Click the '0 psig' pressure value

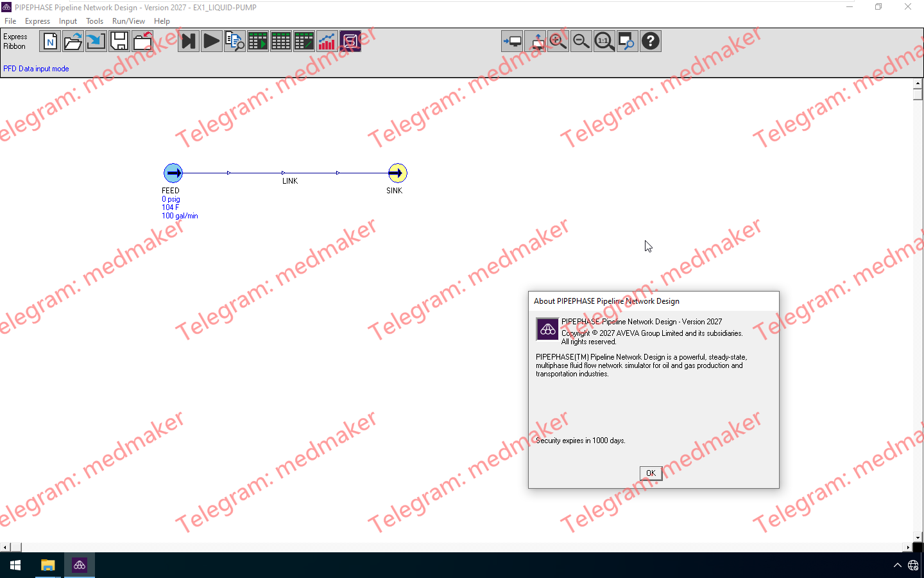(x=171, y=199)
